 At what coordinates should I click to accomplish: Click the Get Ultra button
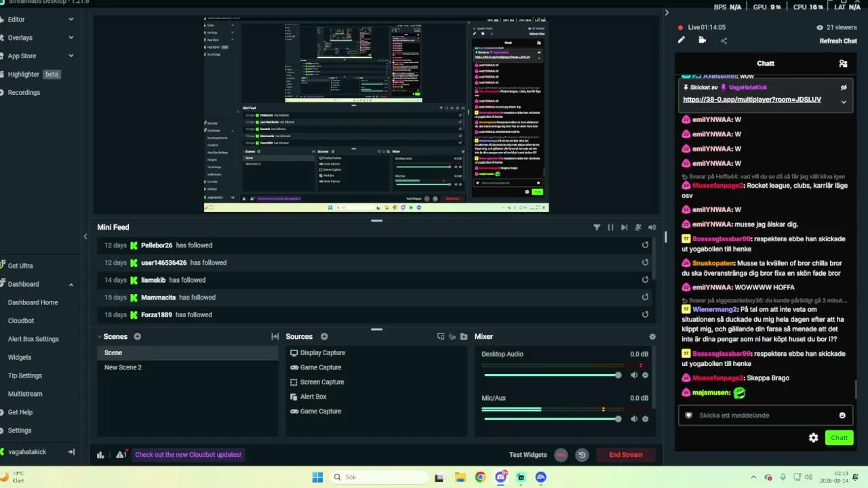[20, 266]
